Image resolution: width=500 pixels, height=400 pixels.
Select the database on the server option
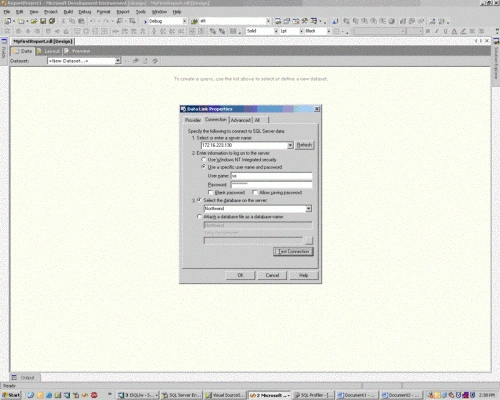[x=199, y=200]
